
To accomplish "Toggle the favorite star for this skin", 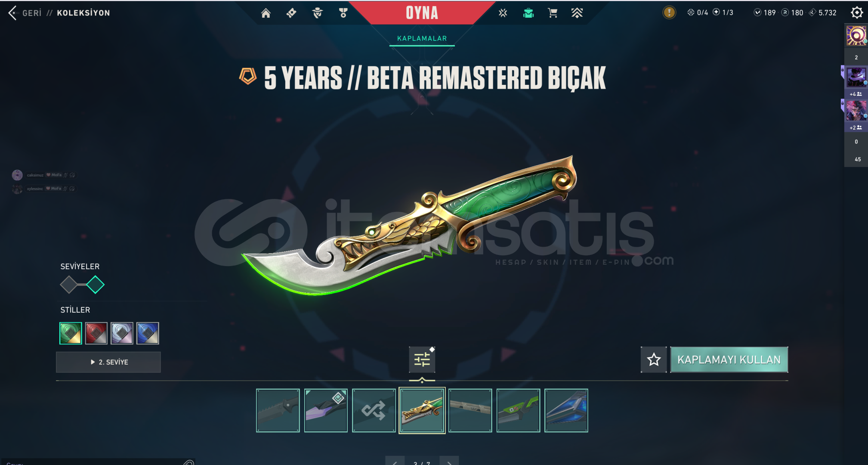I will 654,360.
